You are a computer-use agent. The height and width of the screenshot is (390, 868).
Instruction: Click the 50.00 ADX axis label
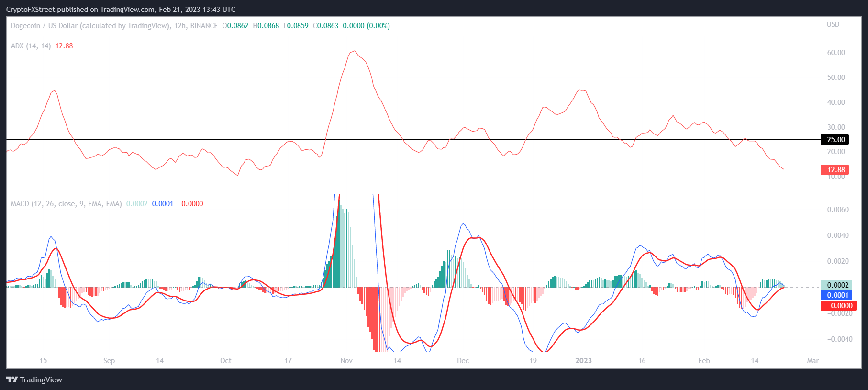(x=836, y=78)
